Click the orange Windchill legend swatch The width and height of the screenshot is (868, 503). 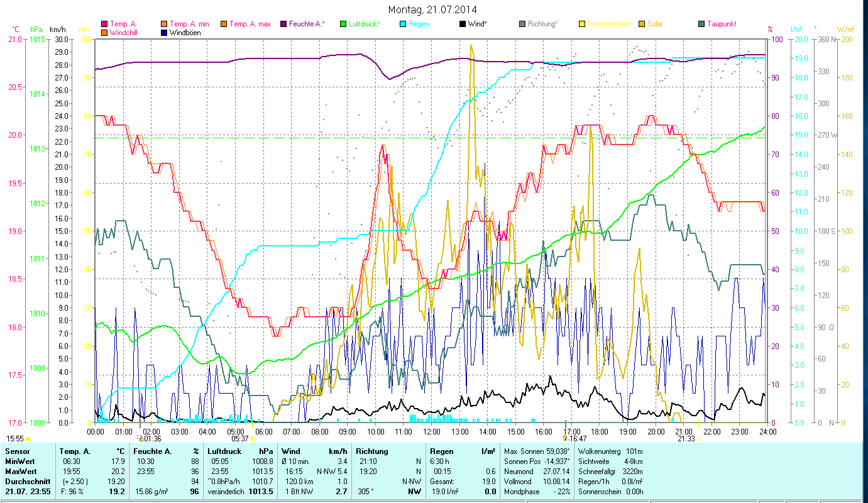point(104,33)
